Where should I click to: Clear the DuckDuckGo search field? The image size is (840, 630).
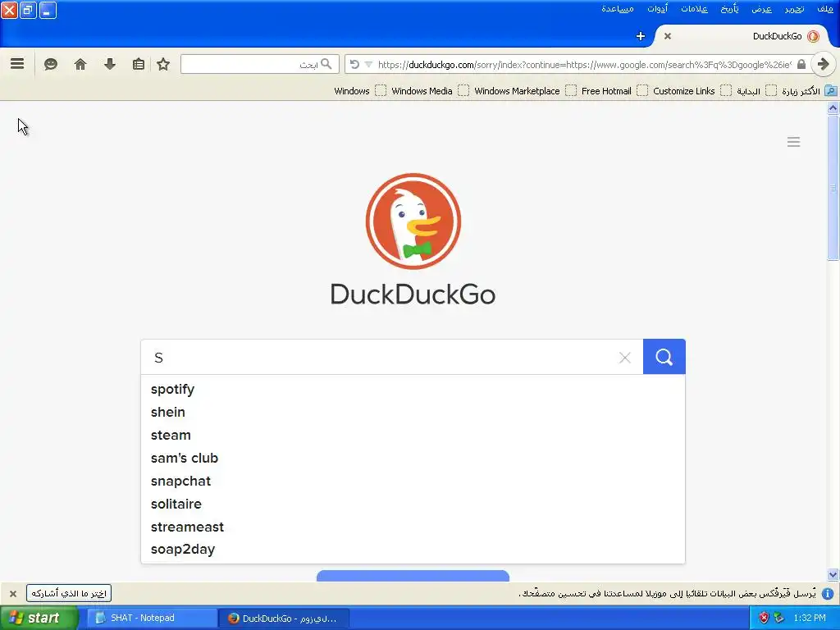pyautogui.click(x=624, y=358)
